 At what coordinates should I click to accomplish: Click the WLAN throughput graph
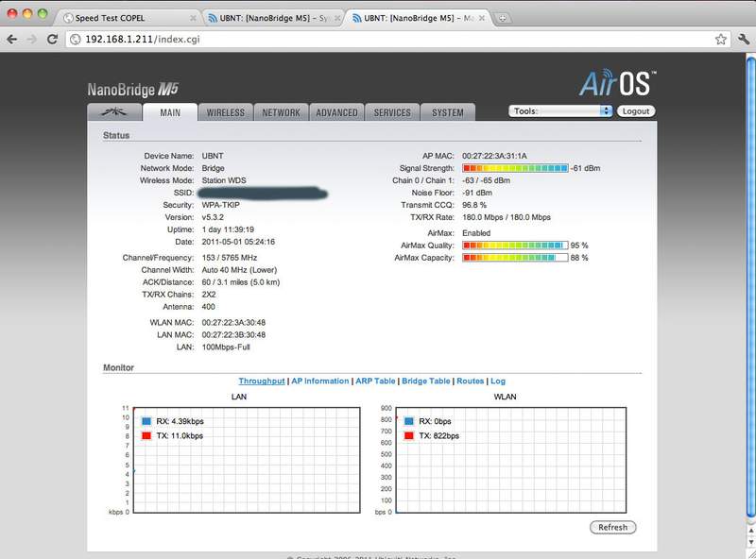511,460
